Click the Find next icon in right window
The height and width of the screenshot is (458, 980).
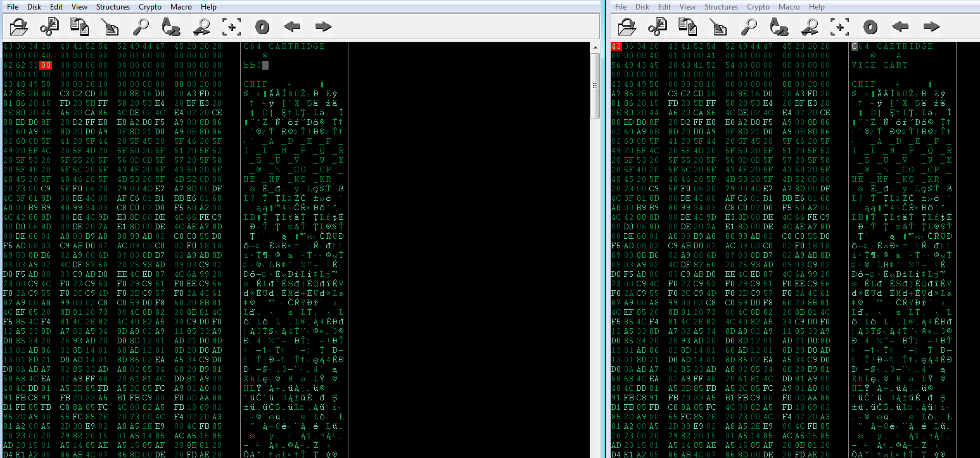(x=810, y=27)
